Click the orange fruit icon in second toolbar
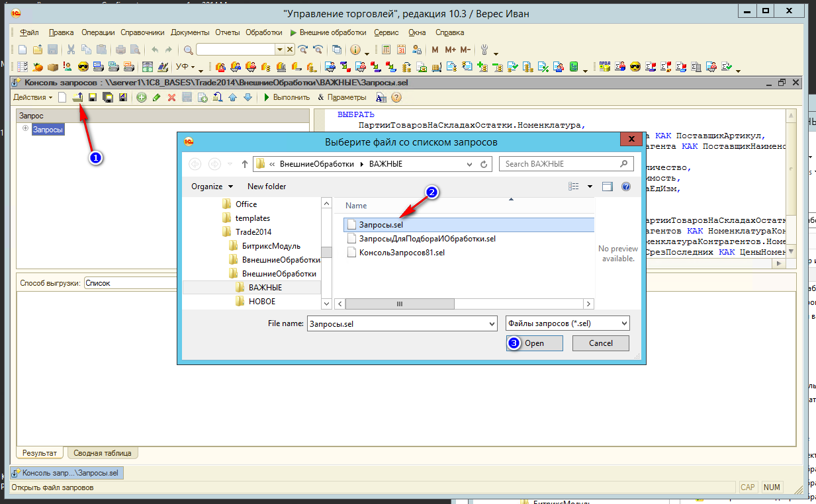The image size is (816, 504). tap(38, 67)
